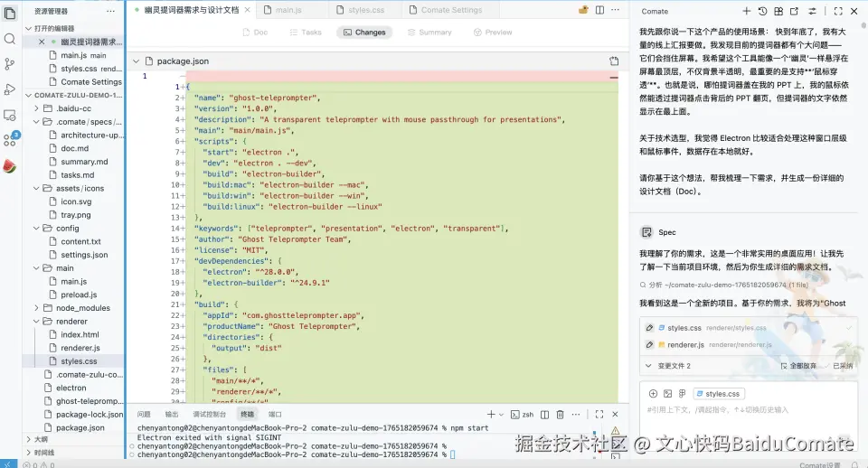Open Comate chat history icon
Screen dimensions: 868x468
pyautogui.click(x=762, y=11)
